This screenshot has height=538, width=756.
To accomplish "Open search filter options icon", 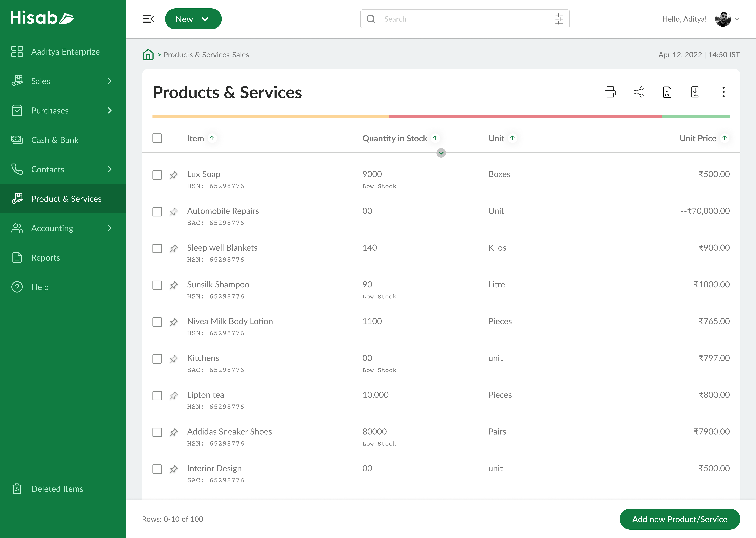I will tap(559, 19).
